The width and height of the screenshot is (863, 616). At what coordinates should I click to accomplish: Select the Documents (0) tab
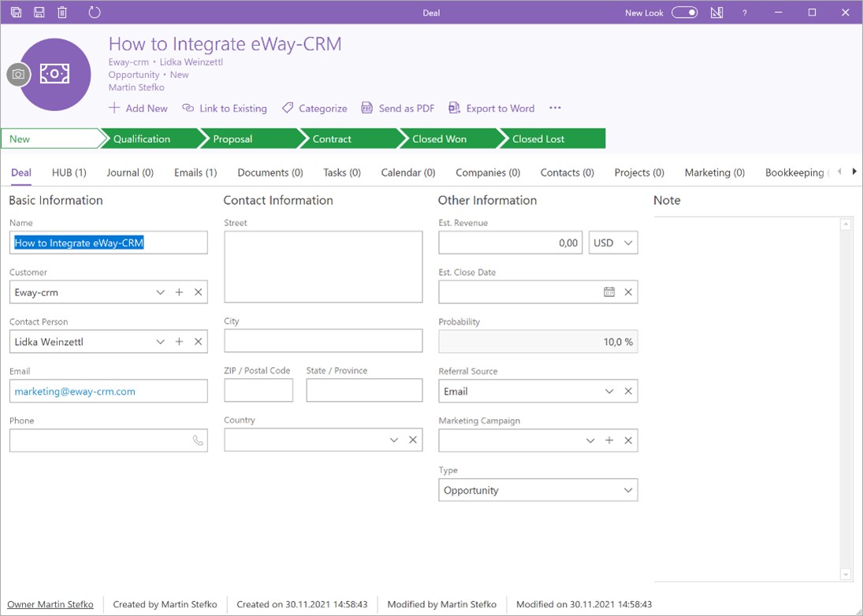pos(270,173)
